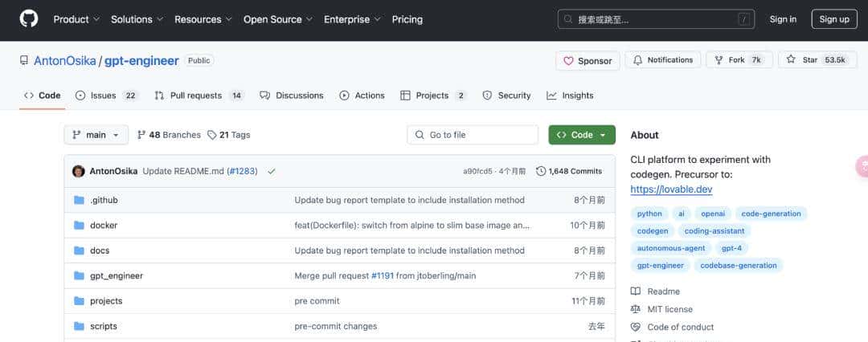868x342 pixels.
Task: Open the Product menu
Action: [x=76, y=19]
